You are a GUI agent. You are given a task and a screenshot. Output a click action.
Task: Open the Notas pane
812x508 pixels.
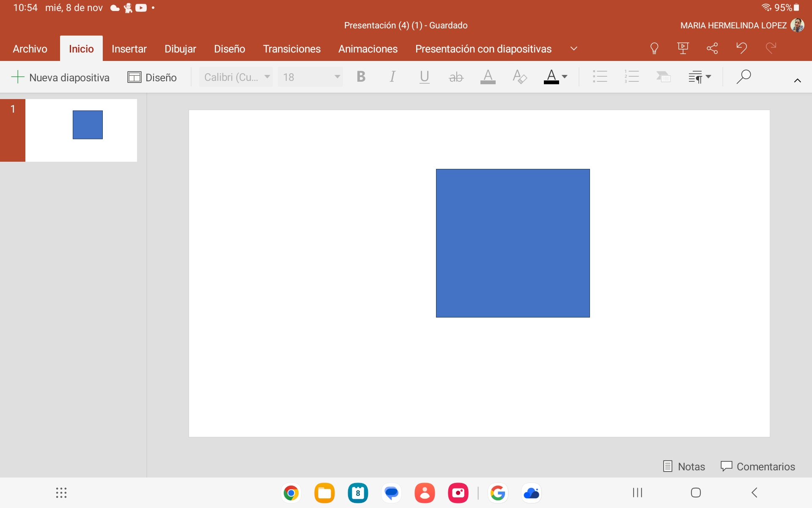(x=684, y=467)
